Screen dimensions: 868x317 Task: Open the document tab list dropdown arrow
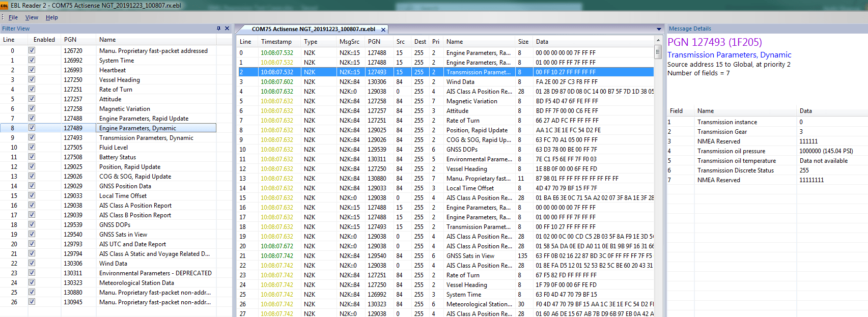(x=659, y=29)
